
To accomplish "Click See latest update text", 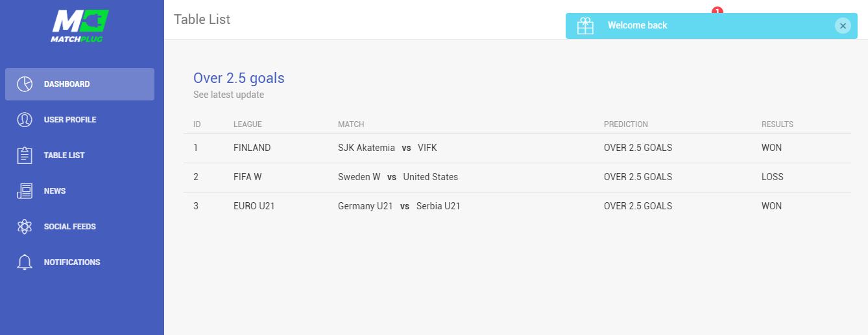I will (x=228, y=95).
